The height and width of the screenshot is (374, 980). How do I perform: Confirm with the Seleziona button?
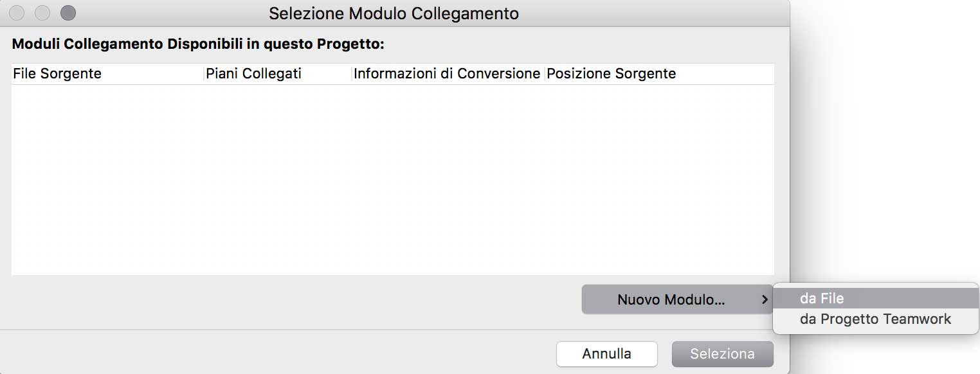coord(722,354)
